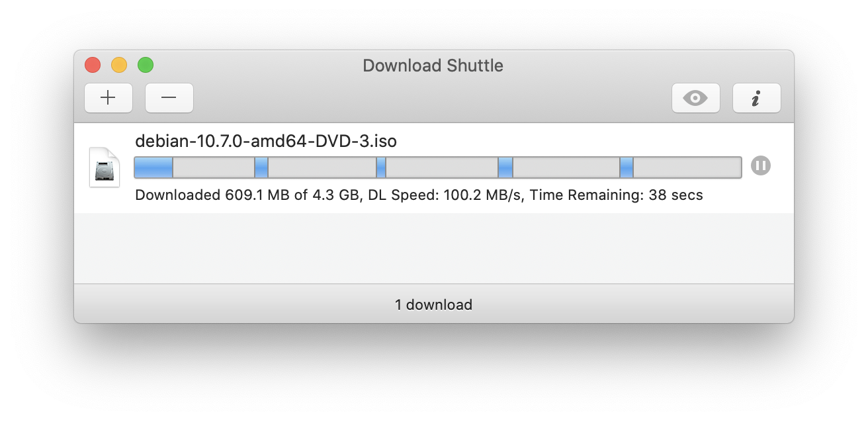Click the "1 download" status footer
Image resolution: width=868 pixels, height=421 pixels.
pyautogui.click(x=433, y=304)
